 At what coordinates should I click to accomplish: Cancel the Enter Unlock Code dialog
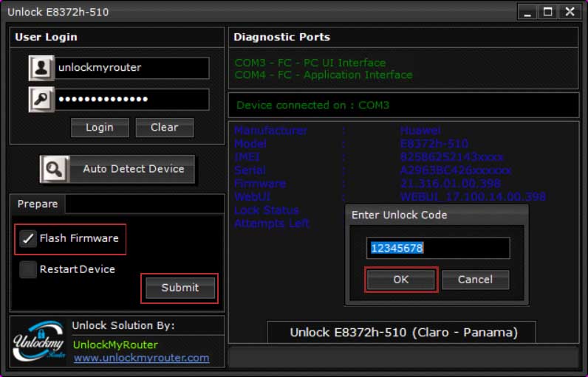[476, 280]
